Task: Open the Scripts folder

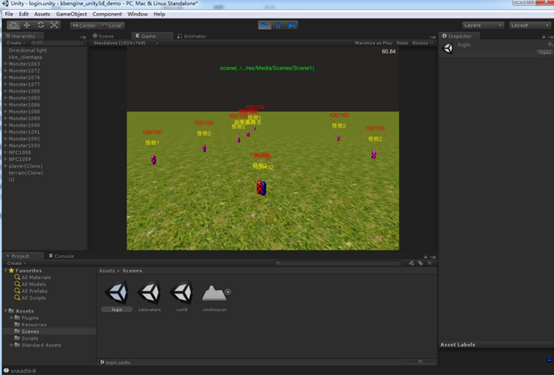Action: click(26, 338)
